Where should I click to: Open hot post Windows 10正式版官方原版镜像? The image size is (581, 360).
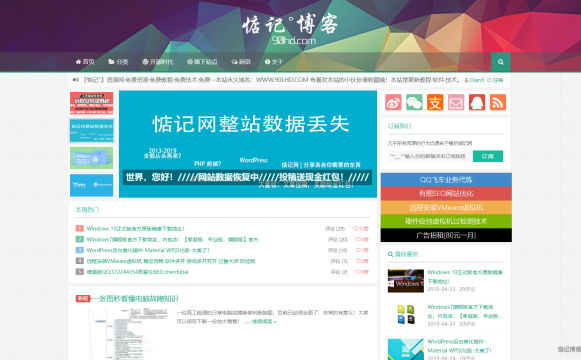(x=136, y=229)
